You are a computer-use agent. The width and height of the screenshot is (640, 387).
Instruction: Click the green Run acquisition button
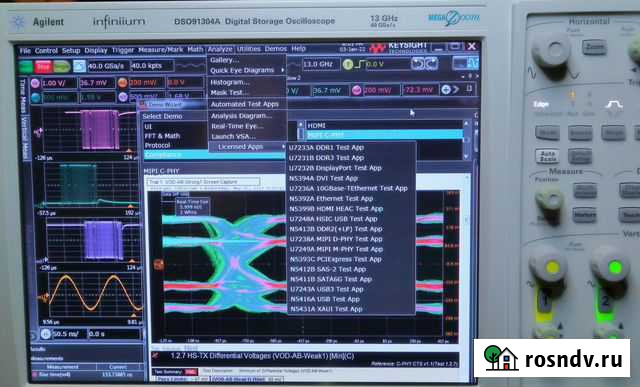pos(26,67)
